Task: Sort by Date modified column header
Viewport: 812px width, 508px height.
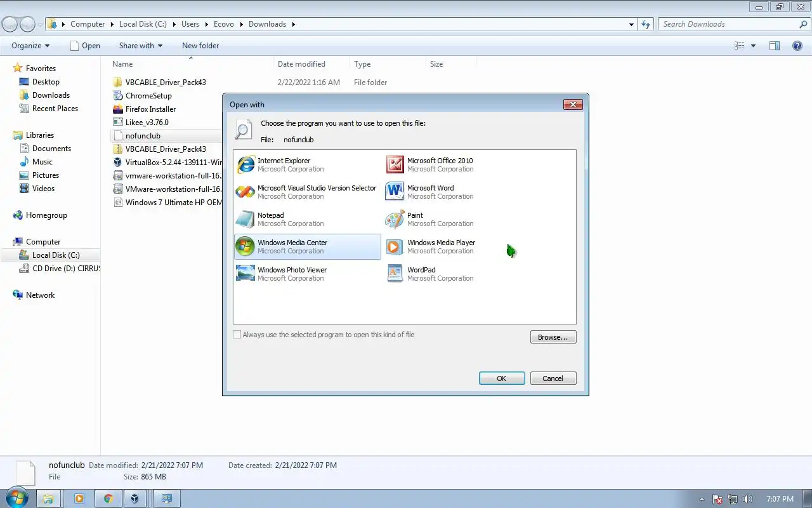Action: coord(311,64)
